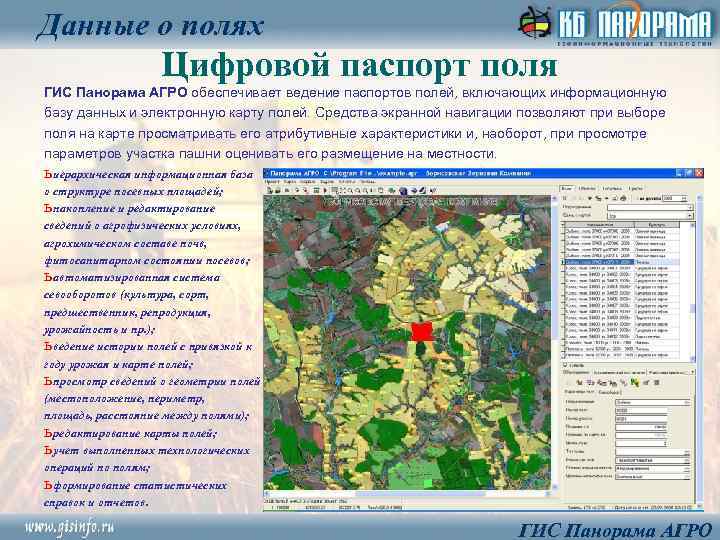Click the map vertical scrollbar
This screenshot has width=720, height=540.
554,342
